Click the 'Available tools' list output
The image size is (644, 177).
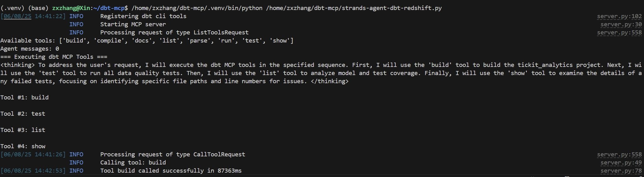click(147, 41)
